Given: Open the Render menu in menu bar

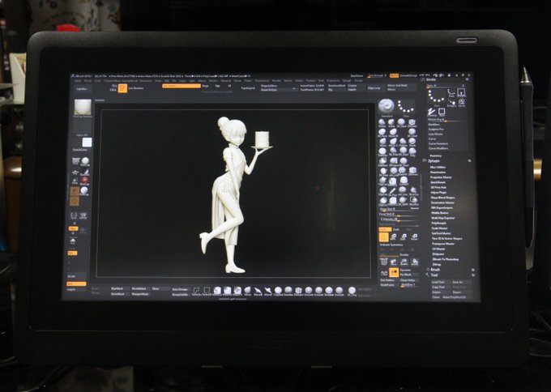Looking at the screenshot, I should coord(277,80).
